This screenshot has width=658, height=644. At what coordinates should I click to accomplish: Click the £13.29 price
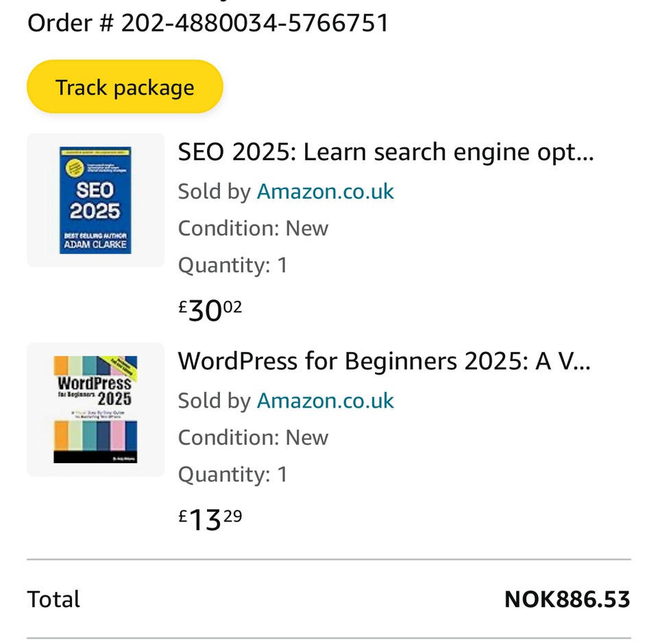[x=210, y=519]
